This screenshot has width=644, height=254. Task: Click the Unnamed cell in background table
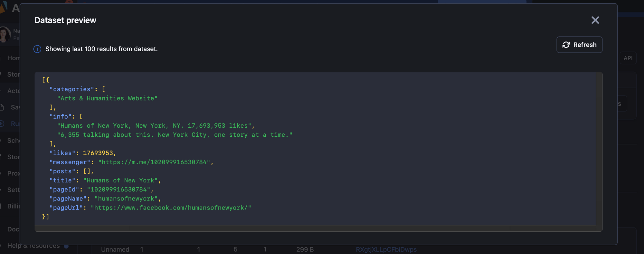pyautogui.click(x=115, y=249)
